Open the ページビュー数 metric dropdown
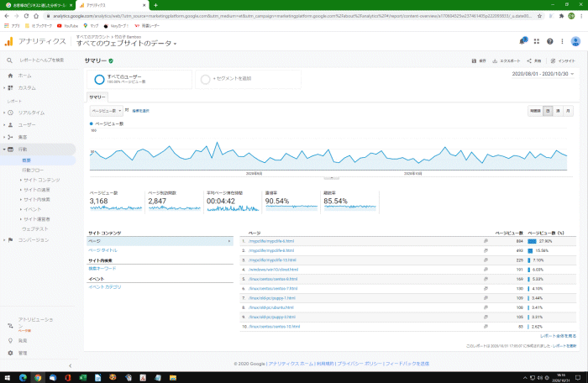This screenshot has height=383, width=588. point(107,110)
